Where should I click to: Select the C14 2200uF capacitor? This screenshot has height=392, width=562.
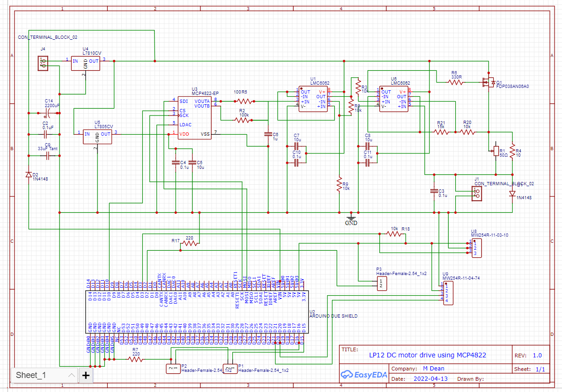pyautogui.click(x=48, y=113)
